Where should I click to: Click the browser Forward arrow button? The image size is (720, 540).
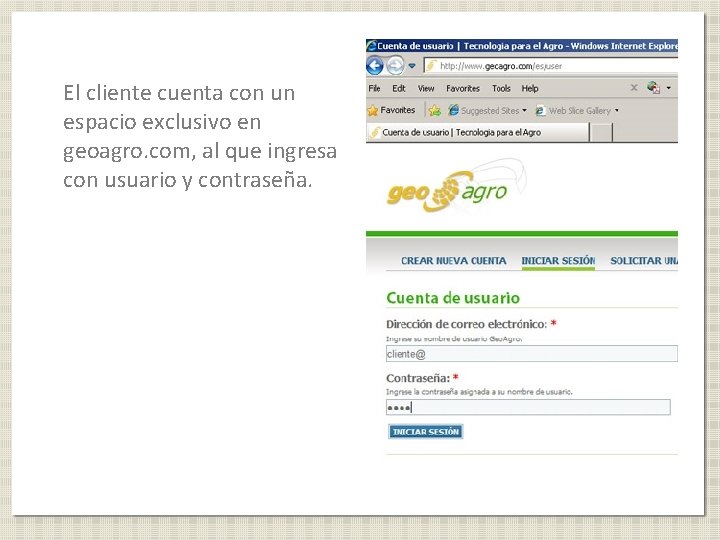[x=395, y=66]
